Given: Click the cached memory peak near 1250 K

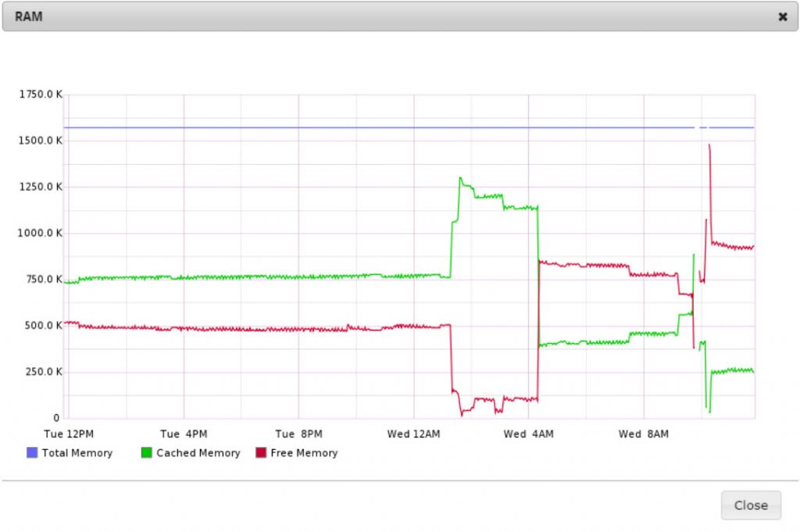Looking at the screenshot, I should click(460, 179).
